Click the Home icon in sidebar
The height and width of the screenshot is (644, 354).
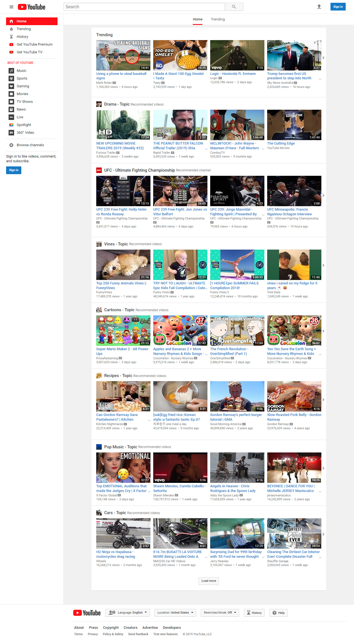pyautogui.click(x=11, y=21)
